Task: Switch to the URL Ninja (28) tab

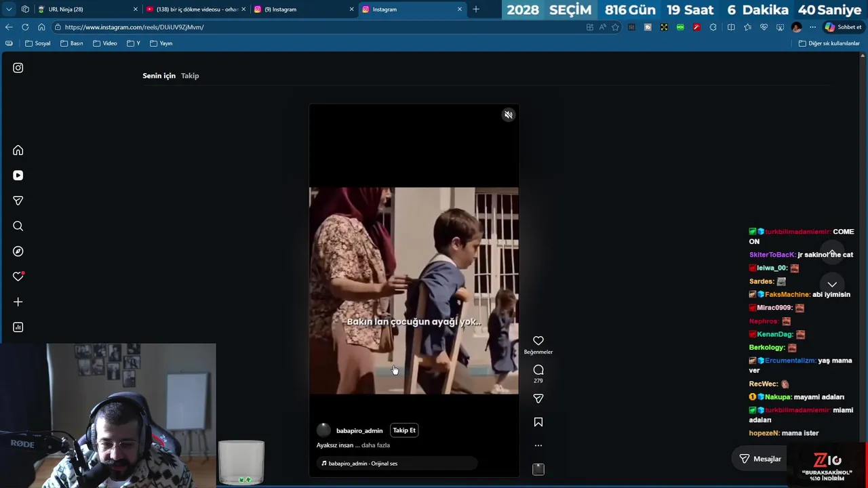Action: pyautogui.click(x=87, y=9)
